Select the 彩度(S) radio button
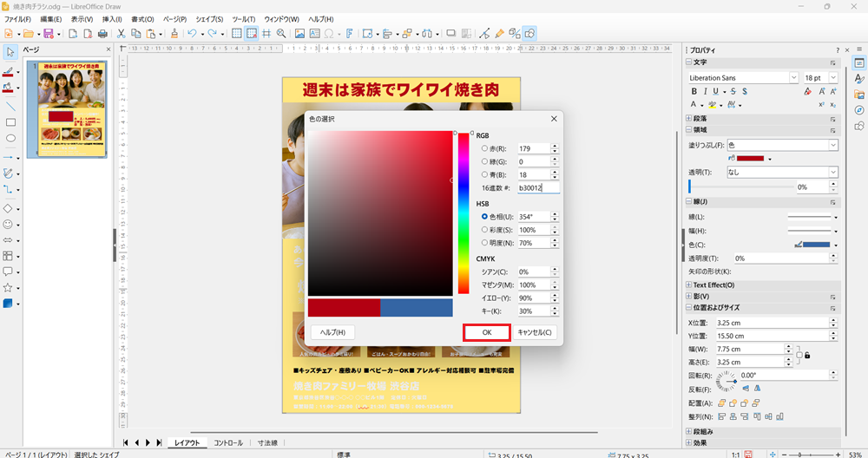Screen dimensions: 868x458 484,230
